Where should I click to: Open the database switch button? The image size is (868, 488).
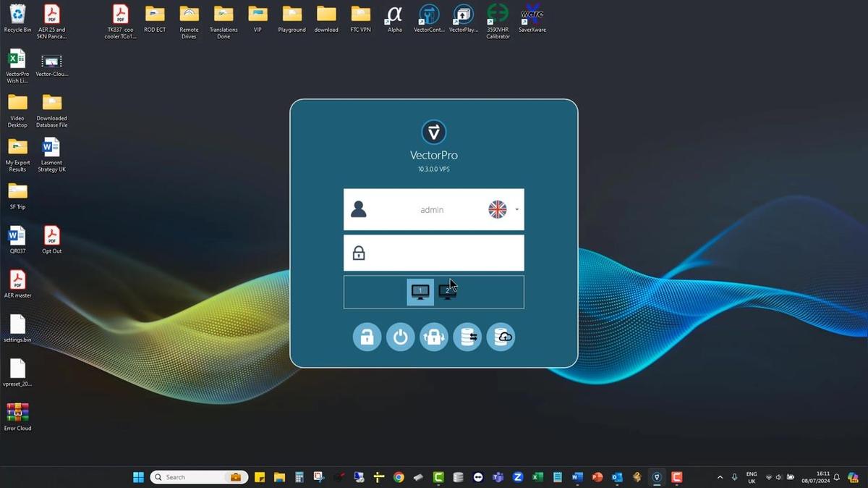point(467,337)
